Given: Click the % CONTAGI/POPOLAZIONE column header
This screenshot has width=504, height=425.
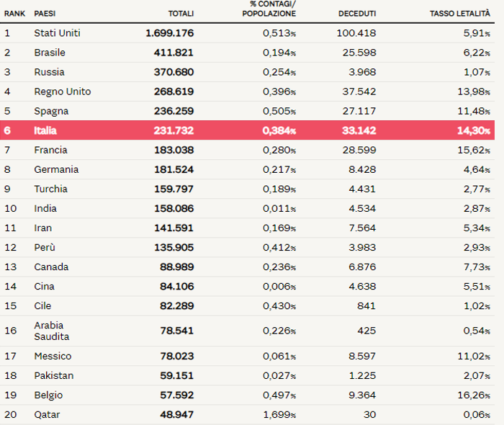Looking at the screenshot, I should (269, 9).
